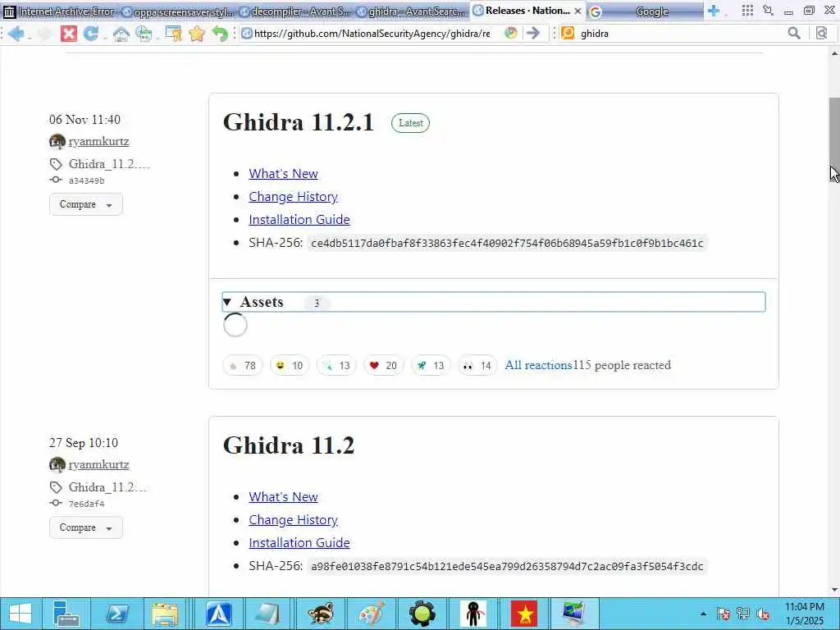This screenshot has width=840, height=630.
Task: Click commit hash a34349b
Action: (86, 180)
